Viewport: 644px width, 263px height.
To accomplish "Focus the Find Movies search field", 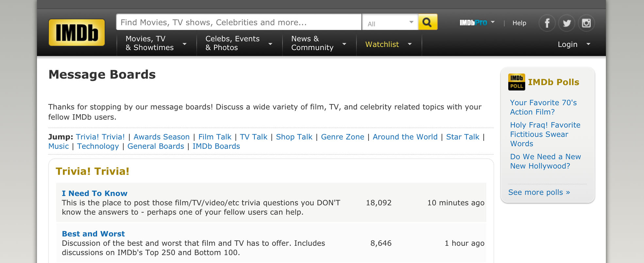I will tap(239, 22).
